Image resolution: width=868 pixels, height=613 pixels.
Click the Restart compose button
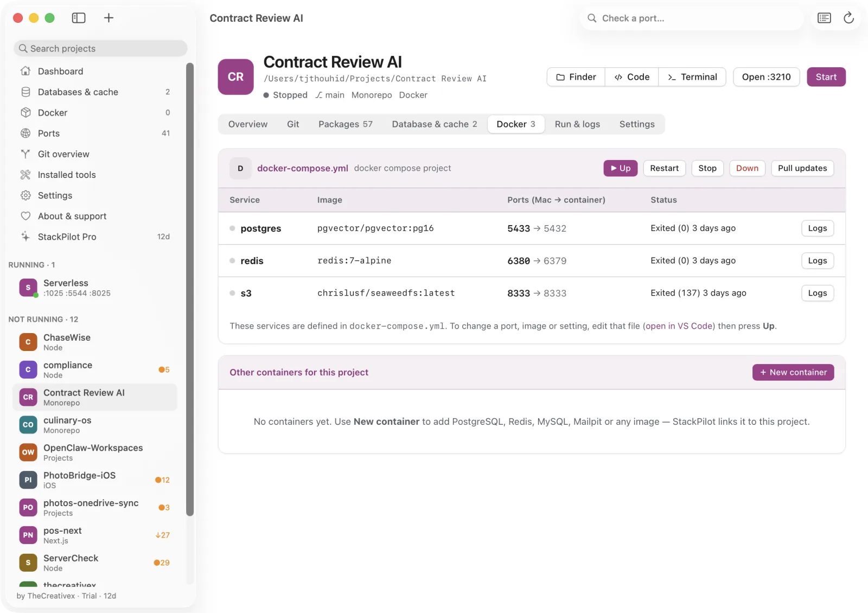664,168
